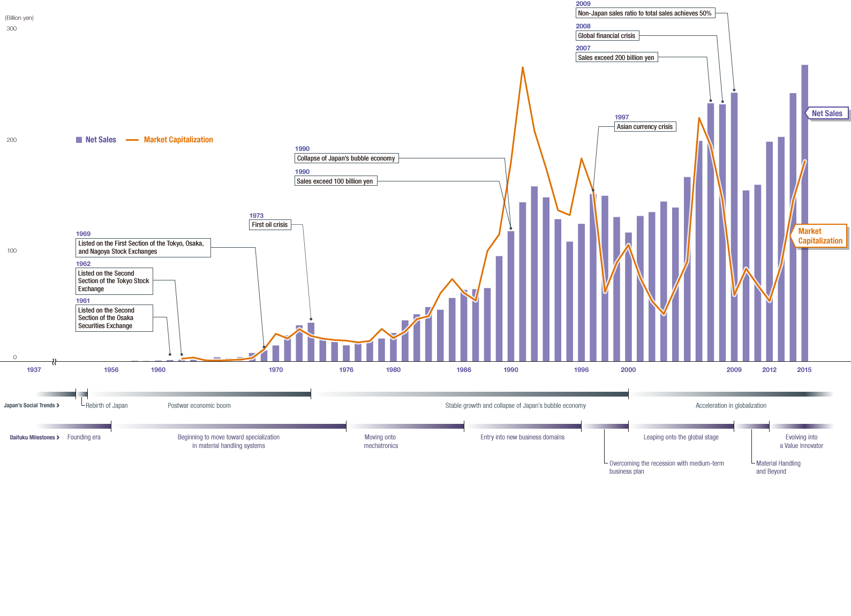The height and width of the screenshot is (616, 851).
Task: Click the Material Handling and Beyond milestone
Action: point(778,467)
